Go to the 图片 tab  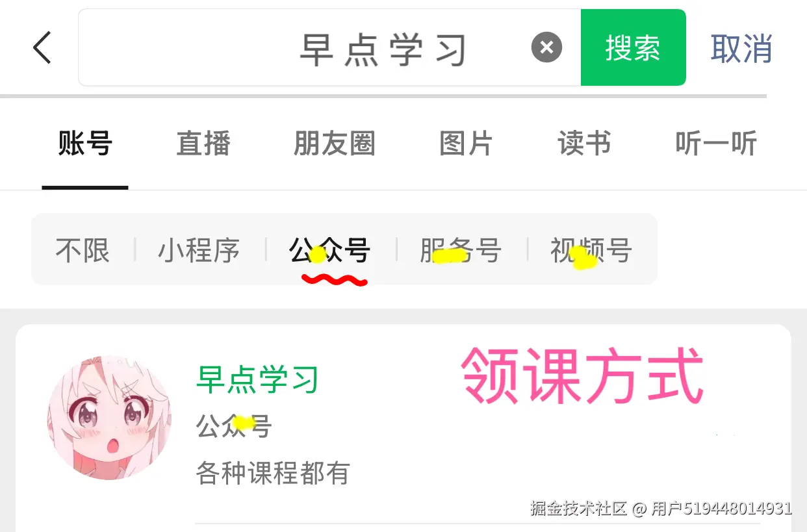click(466, 143)
